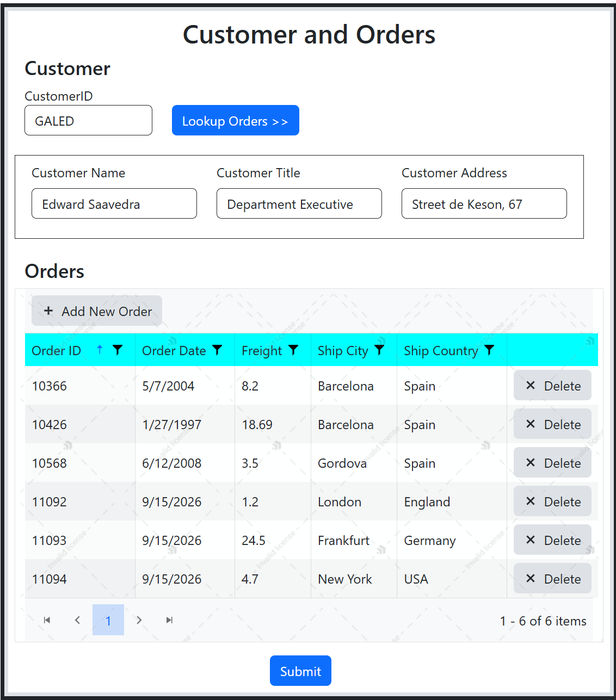This screenshot has width=616, height=700.
Task: Delete order 11094
Action: coord(552,578)
